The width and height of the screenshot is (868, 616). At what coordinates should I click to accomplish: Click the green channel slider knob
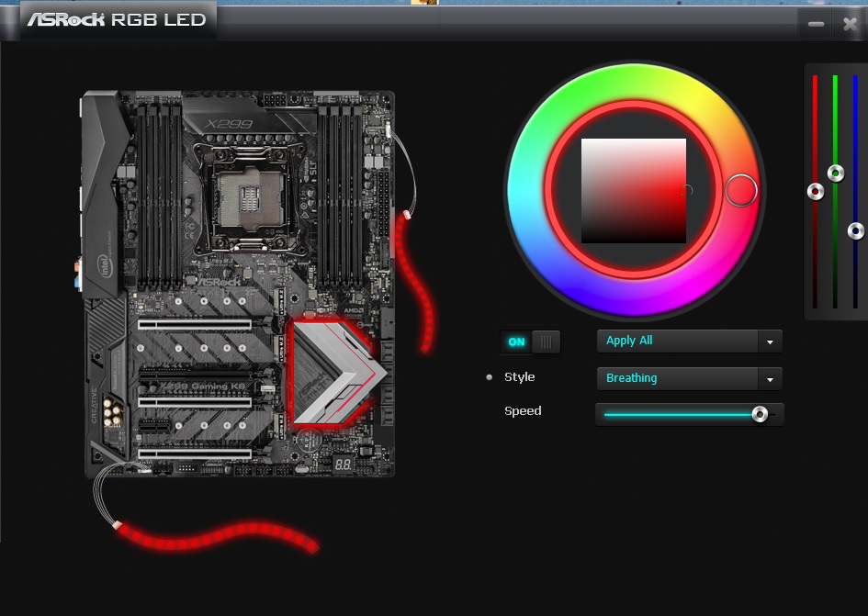tap(835, 174)
